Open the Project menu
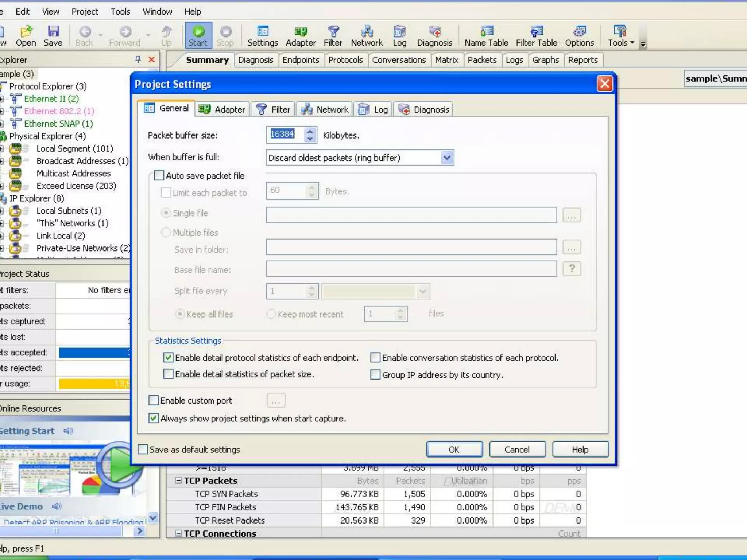The height and width of the screenshot is (560, 747). pos(85,12)
